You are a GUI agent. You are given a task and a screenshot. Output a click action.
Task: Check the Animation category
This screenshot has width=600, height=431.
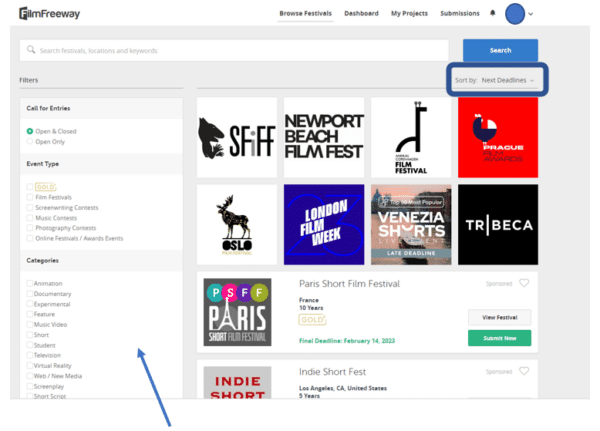point(29,283)
